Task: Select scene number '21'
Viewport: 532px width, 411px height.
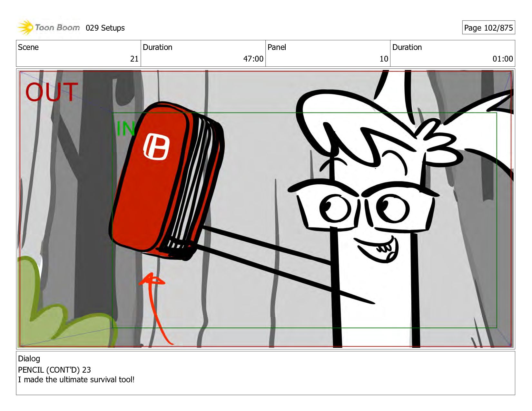Action: point(134,59)
